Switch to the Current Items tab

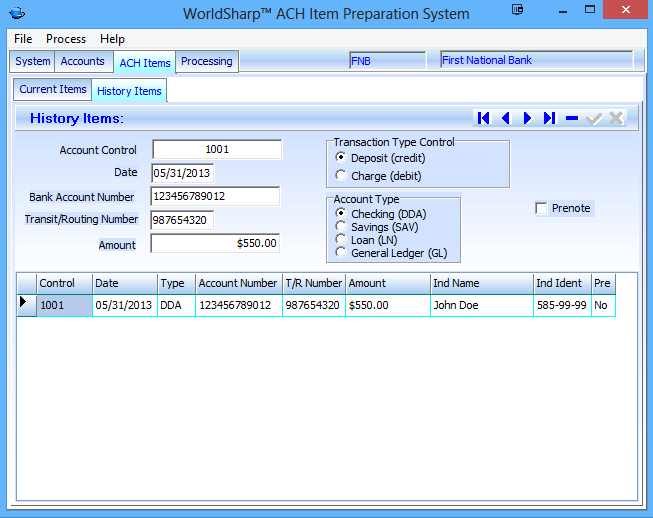(x=53, y=90)
